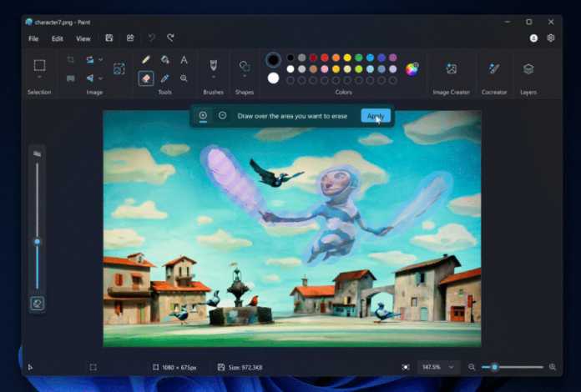Select the Magnifier tool

(x=184, y=78)
